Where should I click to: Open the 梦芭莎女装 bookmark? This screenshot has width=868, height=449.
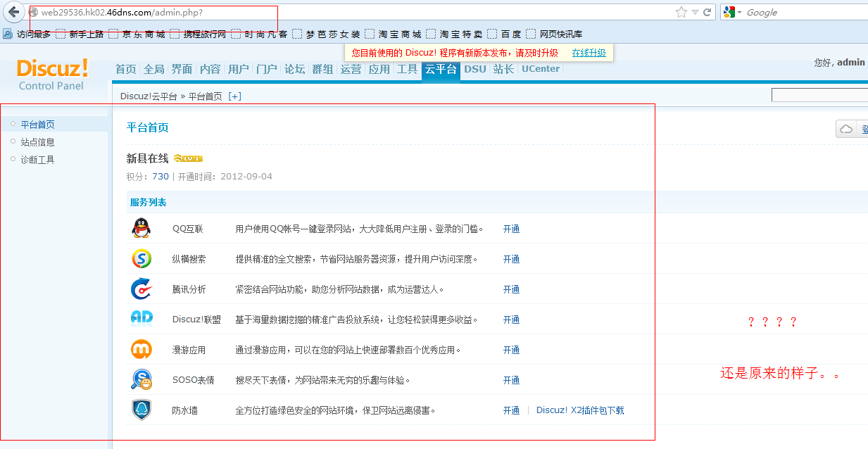(327, 34)
